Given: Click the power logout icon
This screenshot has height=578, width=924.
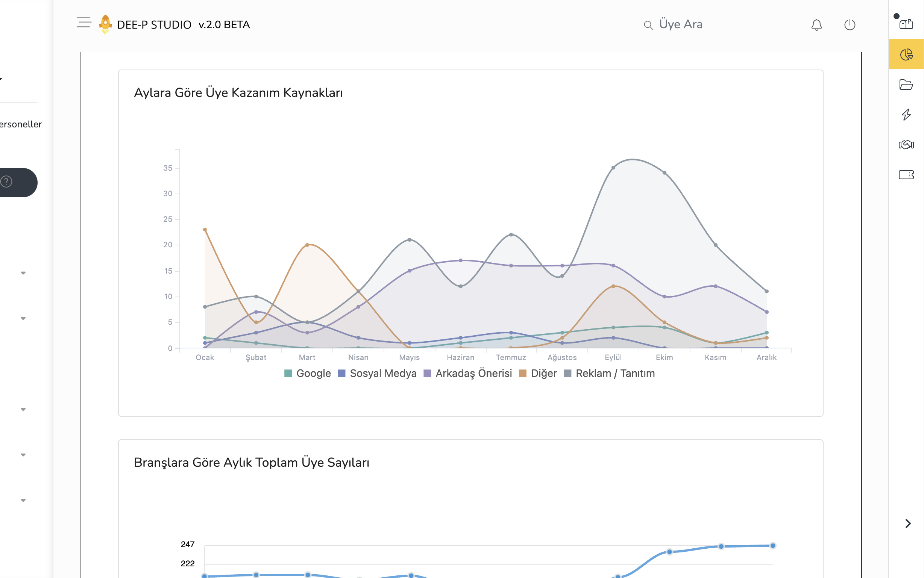Looking at the screenshot, I should point(850,25).
